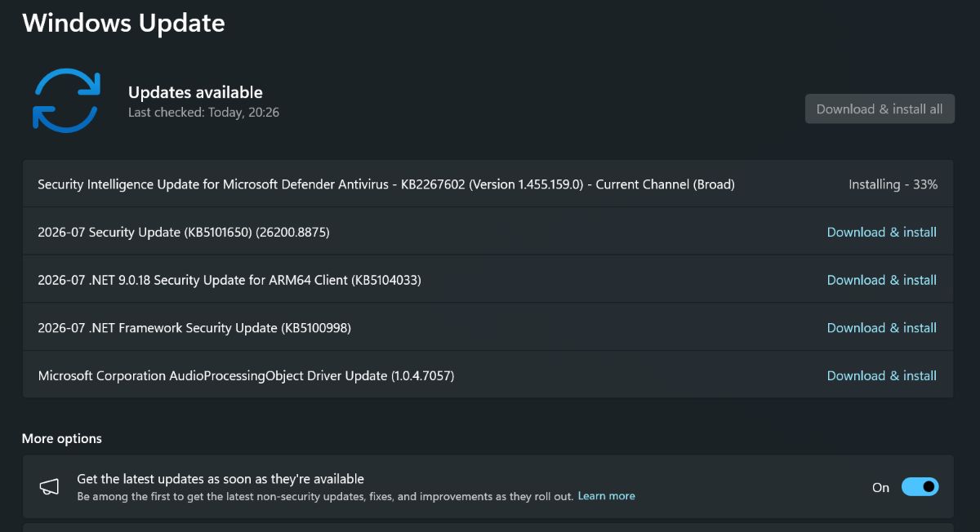Click the Get the latest updates option title
This screenshot has width=980, height=532.
pos(220,479)
